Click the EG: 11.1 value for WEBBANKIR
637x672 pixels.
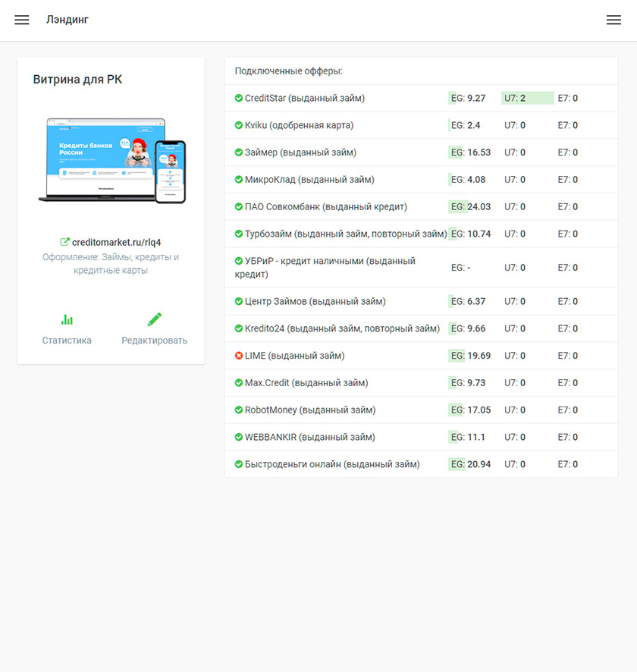[x=468, y=437]
